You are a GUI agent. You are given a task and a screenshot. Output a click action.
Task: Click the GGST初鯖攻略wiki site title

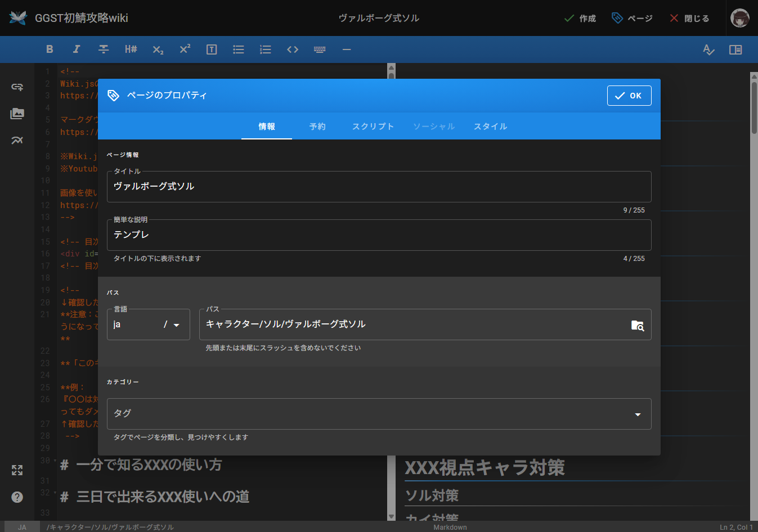tap(82, 18)
